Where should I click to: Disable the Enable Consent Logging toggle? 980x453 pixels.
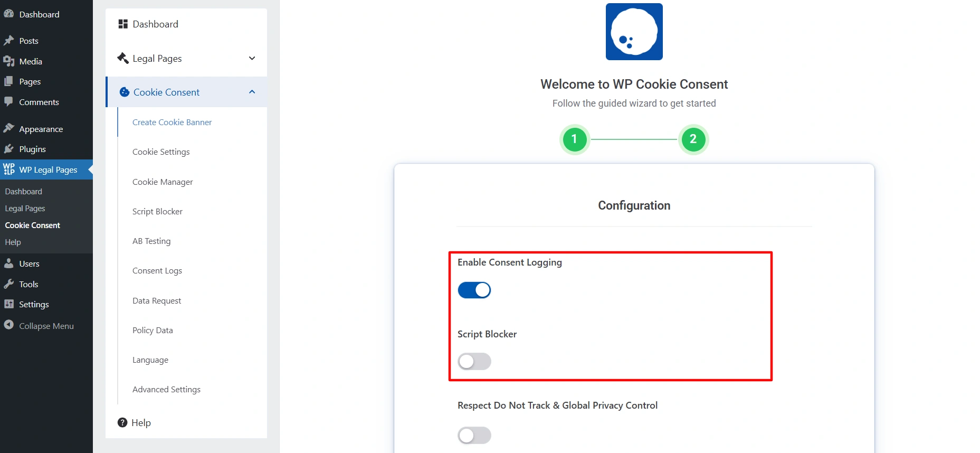pos(473,290)
